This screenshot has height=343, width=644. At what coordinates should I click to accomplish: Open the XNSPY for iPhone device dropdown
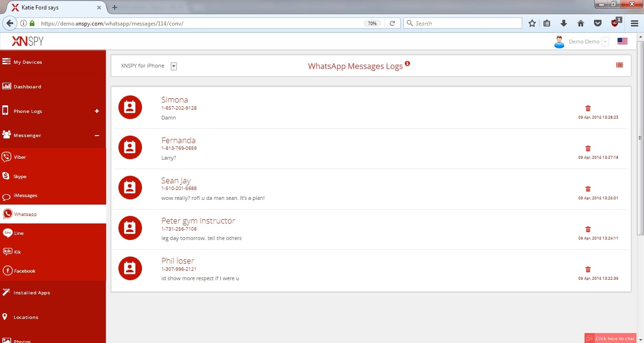tap(174, 66)
